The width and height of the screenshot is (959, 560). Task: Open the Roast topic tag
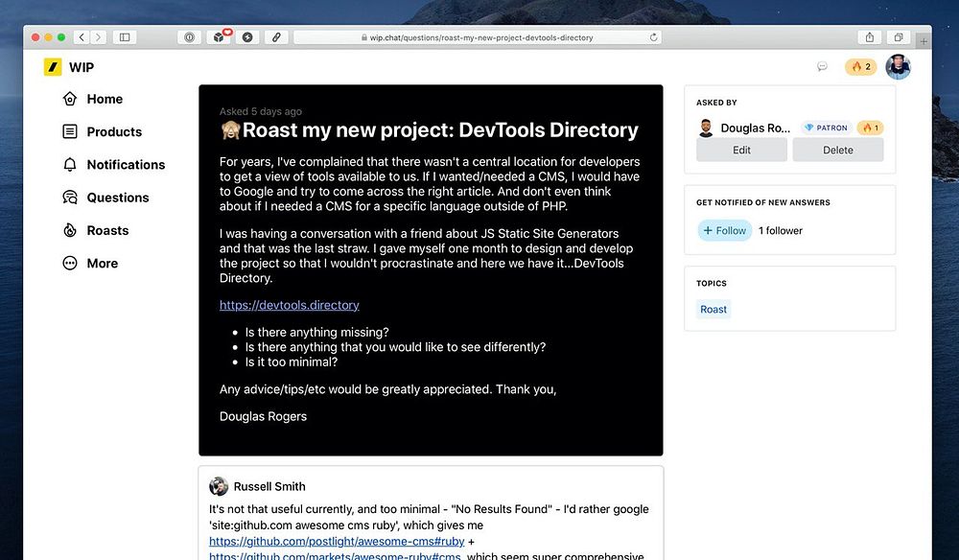point(713,310)
